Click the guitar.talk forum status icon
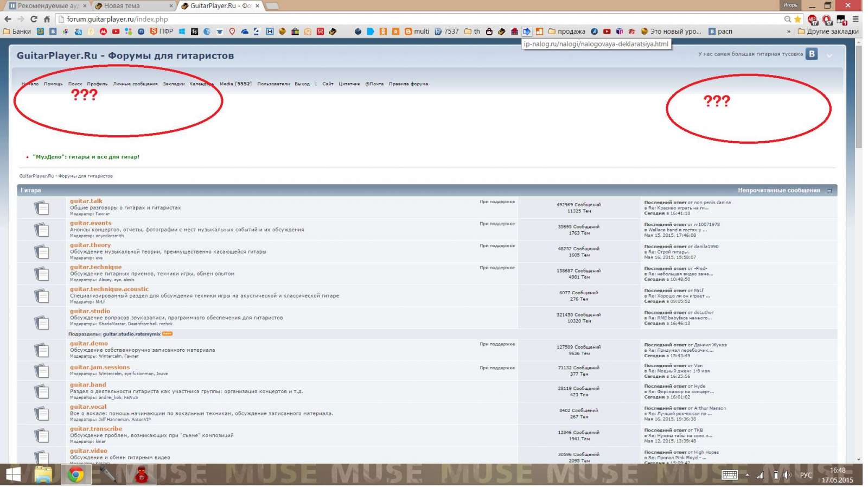This screenshot has height=487, width=868. (x=42, y=208)
